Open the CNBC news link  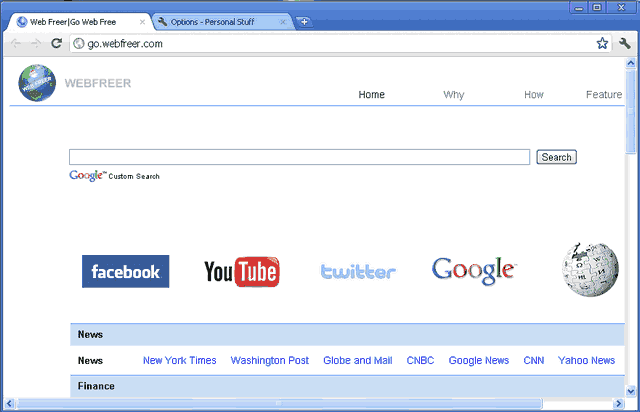tap(420, 361)
